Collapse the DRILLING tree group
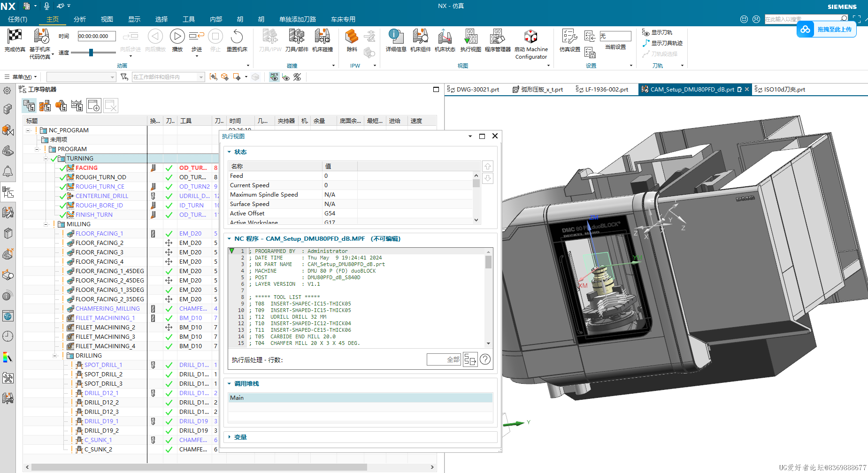The width and height of the screenshot is (868, 473). click(55, 356)
